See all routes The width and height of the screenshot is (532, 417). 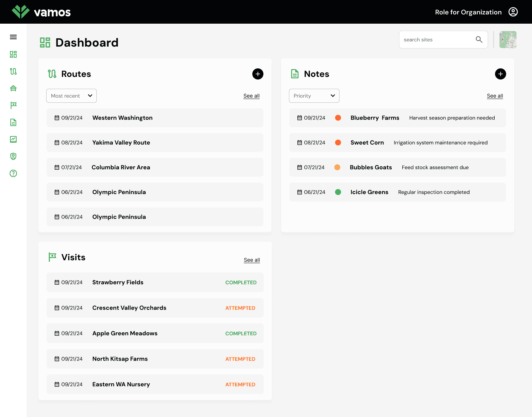(x=252, y=96)
